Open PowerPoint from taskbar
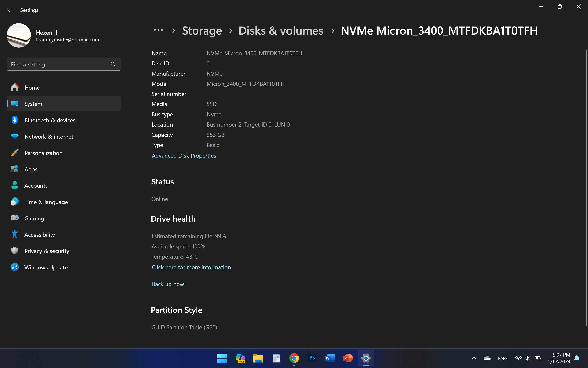 [348, 358]
